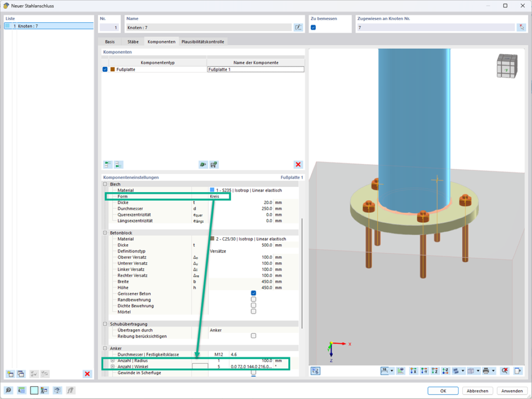
Task: Enable the Dichte Bewehrung checkbox
Action: (253, 306)
